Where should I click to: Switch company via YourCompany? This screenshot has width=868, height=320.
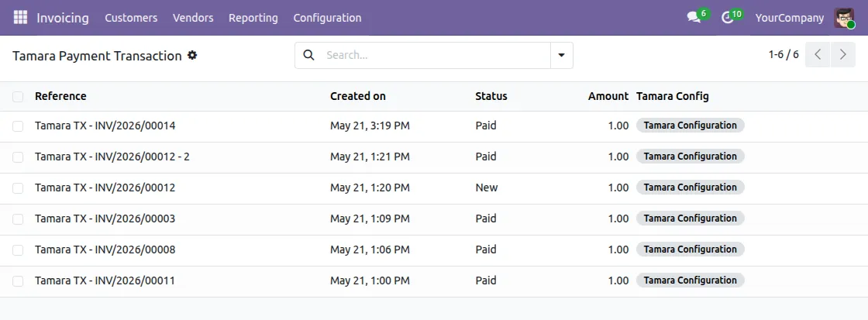(x=790, y=18)
